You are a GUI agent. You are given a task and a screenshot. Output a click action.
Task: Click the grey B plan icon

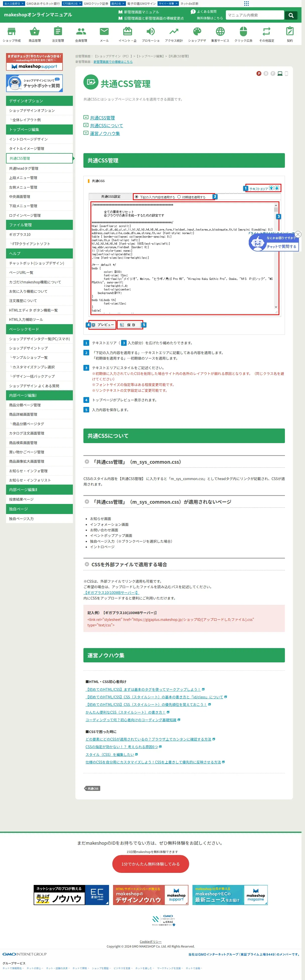[266, 73]
